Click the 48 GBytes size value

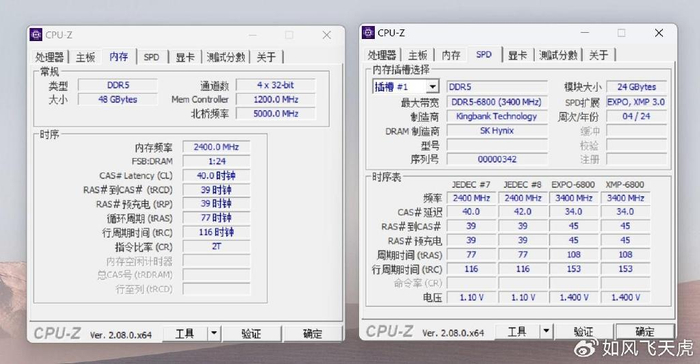[x=118, y=99]
